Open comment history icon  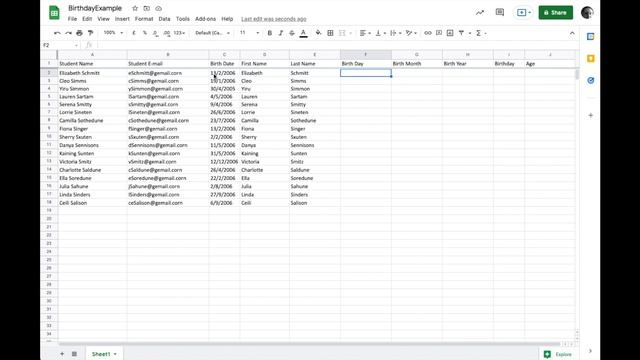(500, 13)
